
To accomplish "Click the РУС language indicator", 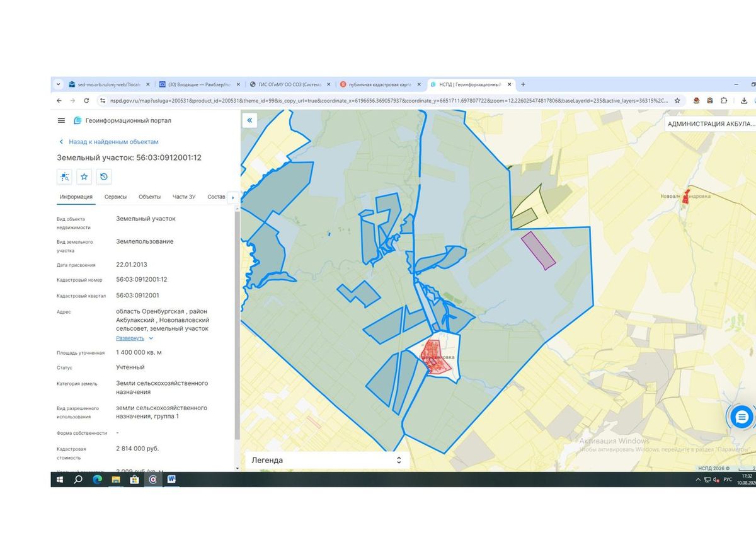I will [x=728, y=480].
